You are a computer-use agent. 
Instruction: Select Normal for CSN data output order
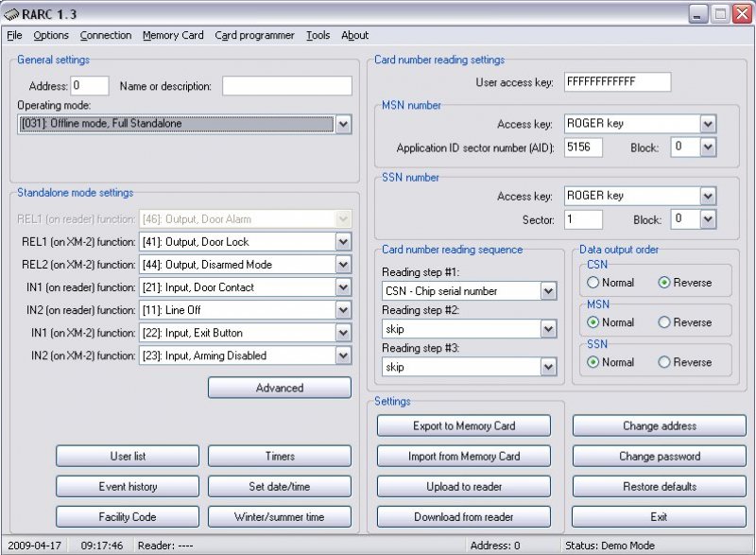[x=593, y=283]
